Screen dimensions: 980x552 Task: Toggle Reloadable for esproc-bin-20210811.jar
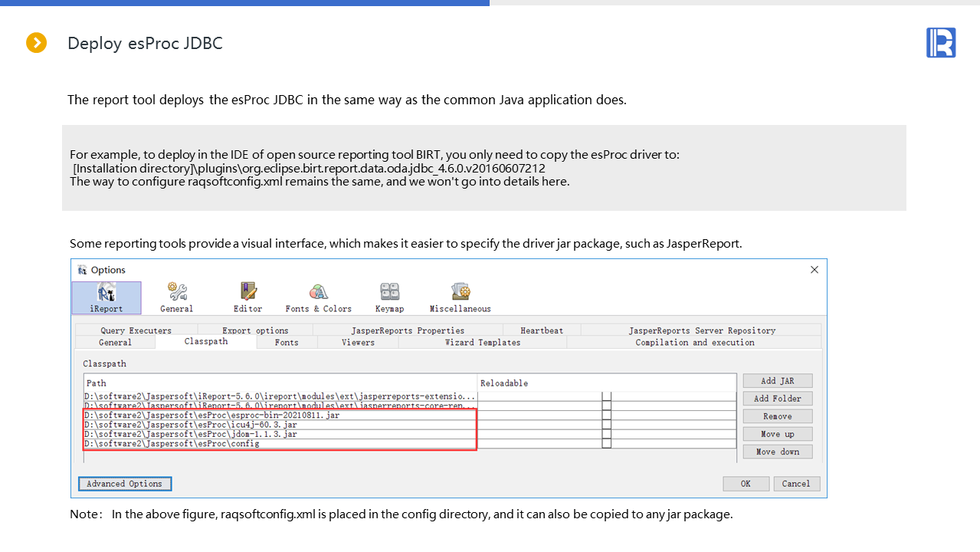(x=607, y=415)
